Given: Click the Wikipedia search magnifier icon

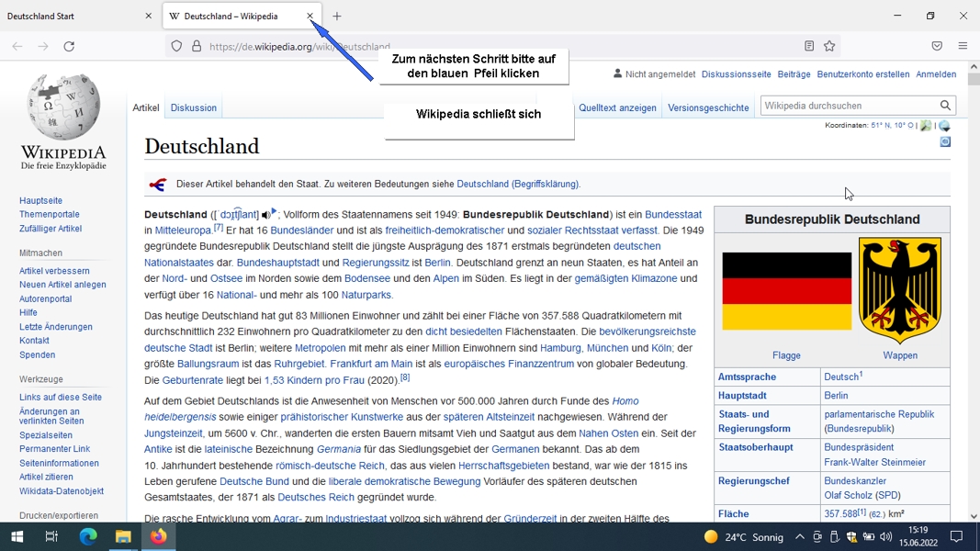Looking at the screenshot, I should (x=945, y=106).
